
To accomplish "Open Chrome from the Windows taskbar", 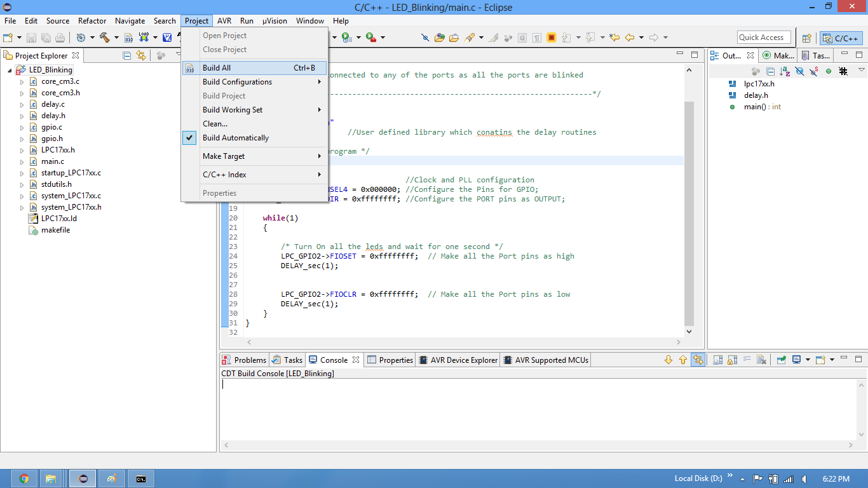I will (24, 478).
